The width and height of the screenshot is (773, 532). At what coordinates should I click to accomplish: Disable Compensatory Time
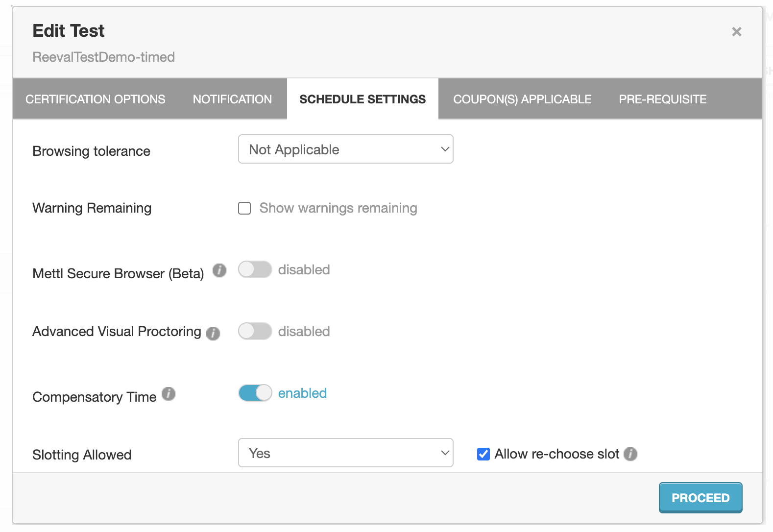(255, 392)
